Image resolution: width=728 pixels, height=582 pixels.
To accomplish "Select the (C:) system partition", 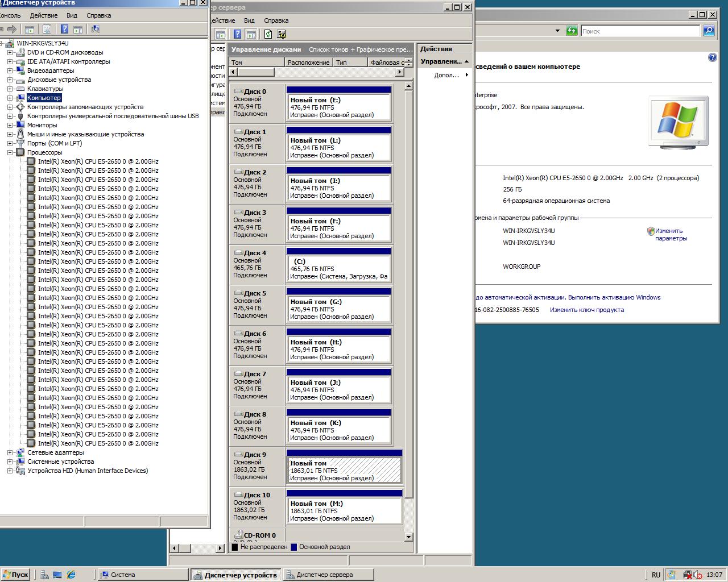I will [x=339, y=265].
